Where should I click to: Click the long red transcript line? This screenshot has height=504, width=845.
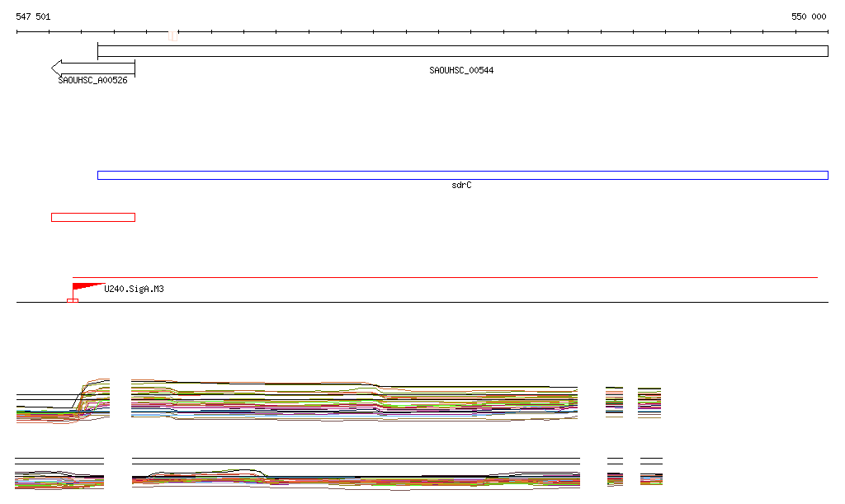[x=446, y=278]
